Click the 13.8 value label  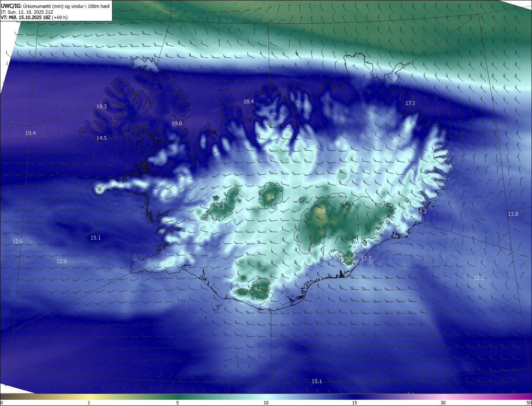513,214
